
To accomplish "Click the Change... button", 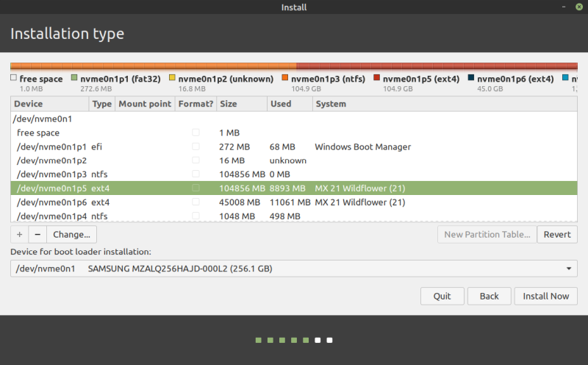I will point(71,235).
